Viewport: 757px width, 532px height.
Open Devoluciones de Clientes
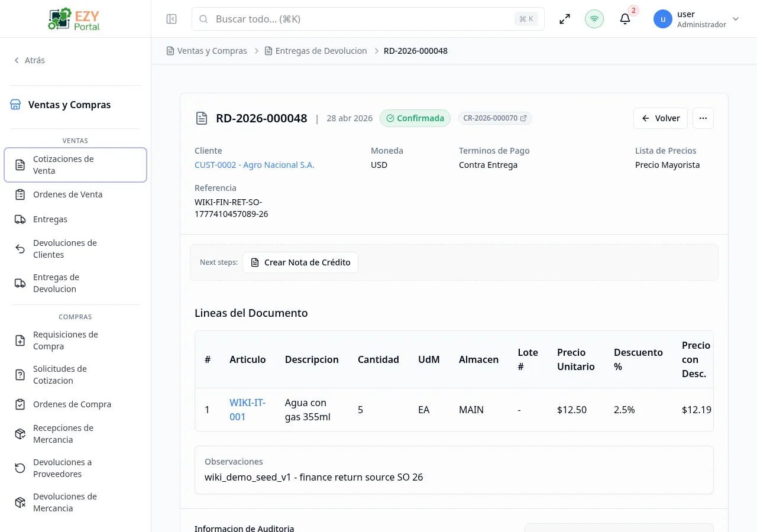point(75,249)
